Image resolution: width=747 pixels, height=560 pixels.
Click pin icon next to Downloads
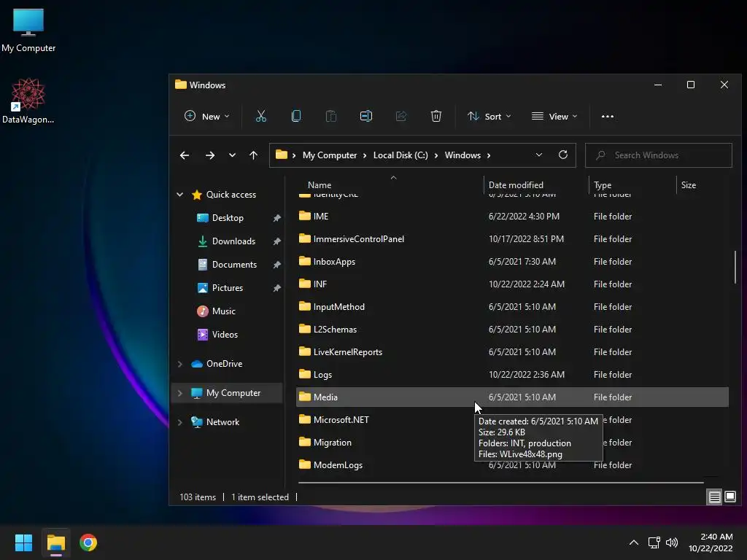pos(276,241)
